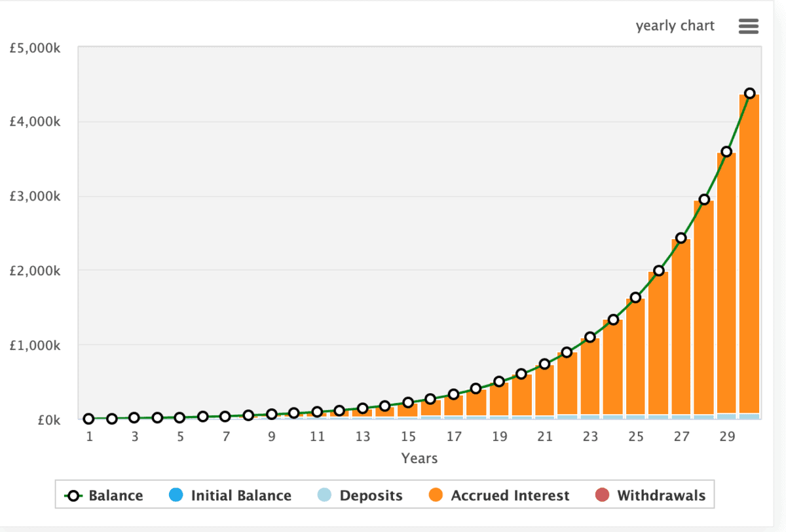Click the Initial Balance blue legend dot
The height and width of the screenshot is (532, 786).
[176, 495]
